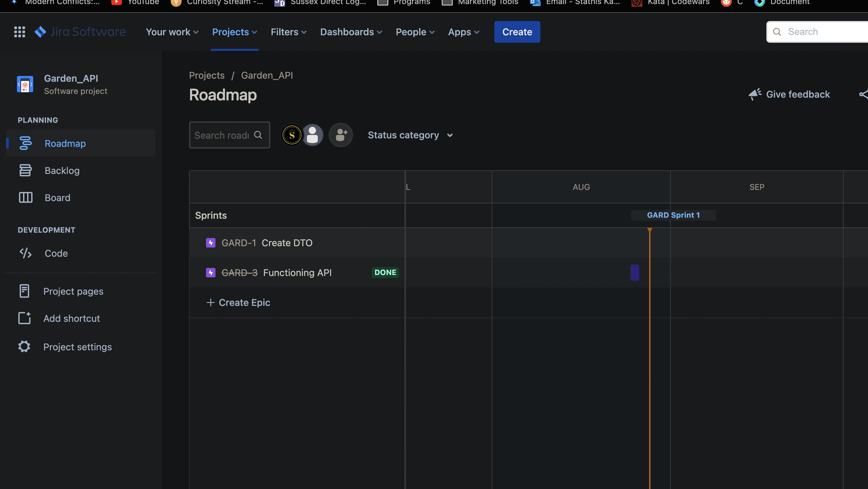Click the purple GARD-3 timeline bar
The image size is (868, 489).
(635, 273)
